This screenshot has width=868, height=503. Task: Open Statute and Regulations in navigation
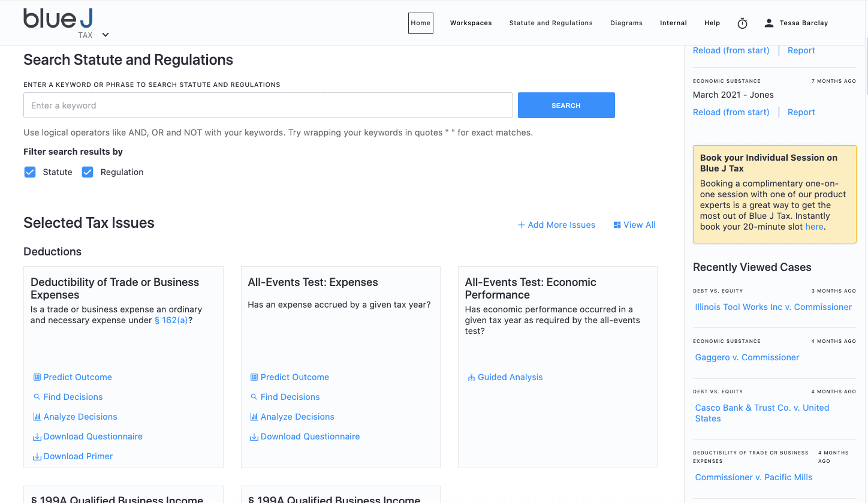551,23
